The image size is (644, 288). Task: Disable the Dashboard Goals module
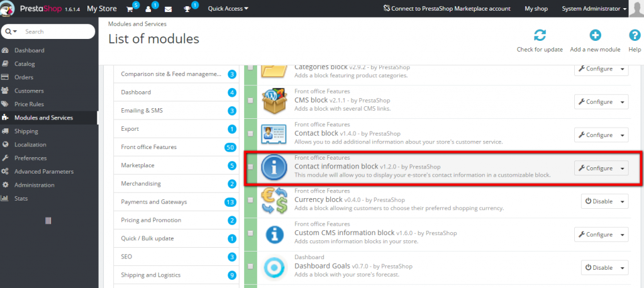tap(599, 268)
